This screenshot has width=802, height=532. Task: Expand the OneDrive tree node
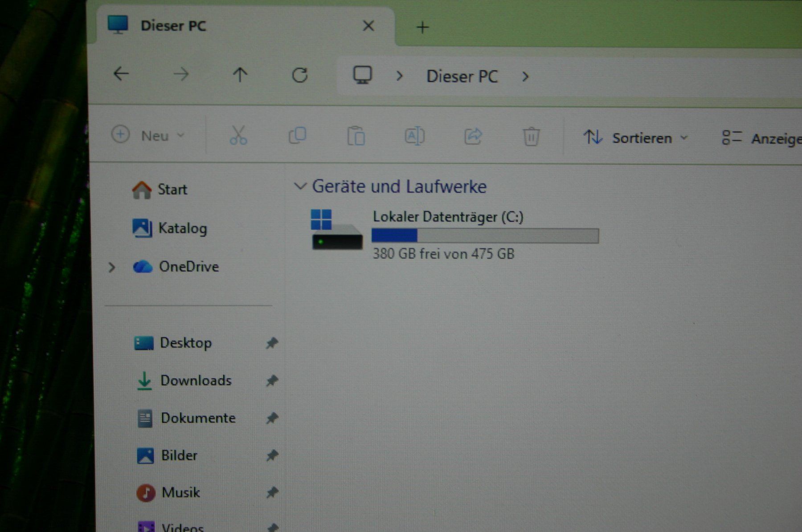tap(112, 267)
